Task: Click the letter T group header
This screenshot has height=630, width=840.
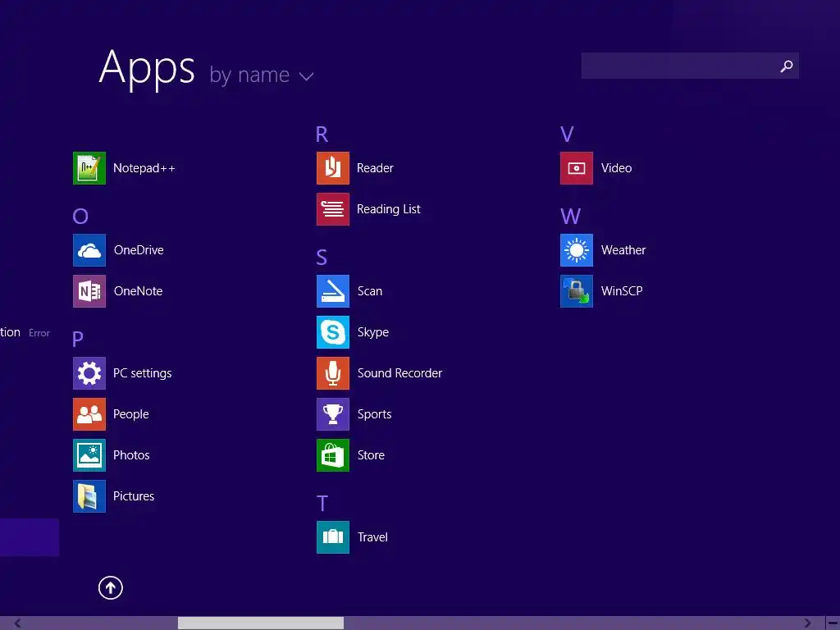Action: [x=322, y=504]
